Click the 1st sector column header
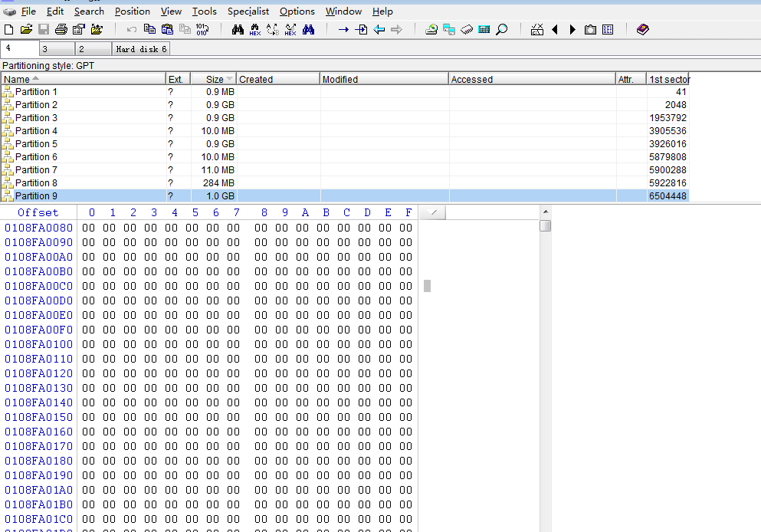 tap(668, 79)
